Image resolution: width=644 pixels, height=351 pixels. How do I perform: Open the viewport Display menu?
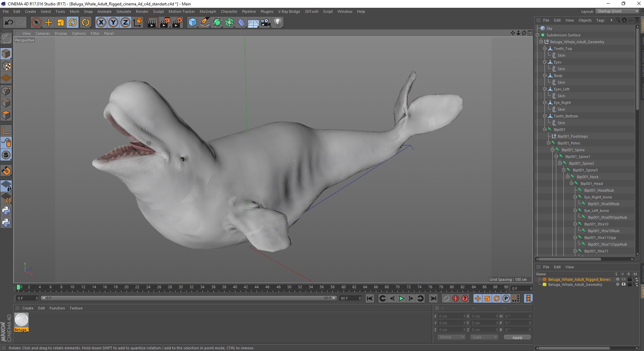[61, 33]
